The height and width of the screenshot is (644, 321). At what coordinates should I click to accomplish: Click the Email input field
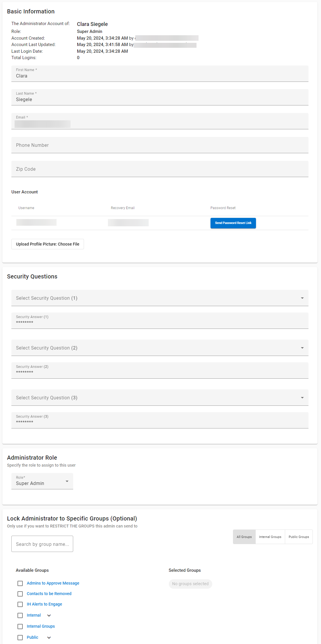tap(160, 121)
